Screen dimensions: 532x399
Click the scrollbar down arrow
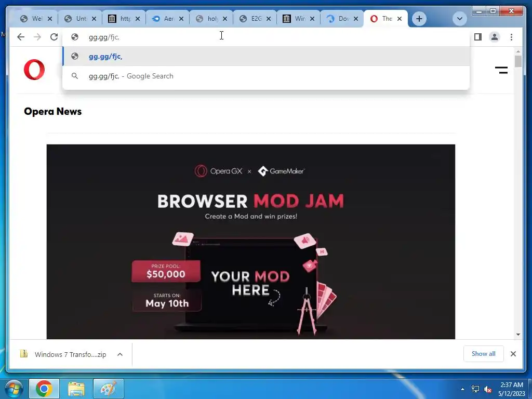coord(518,335)
